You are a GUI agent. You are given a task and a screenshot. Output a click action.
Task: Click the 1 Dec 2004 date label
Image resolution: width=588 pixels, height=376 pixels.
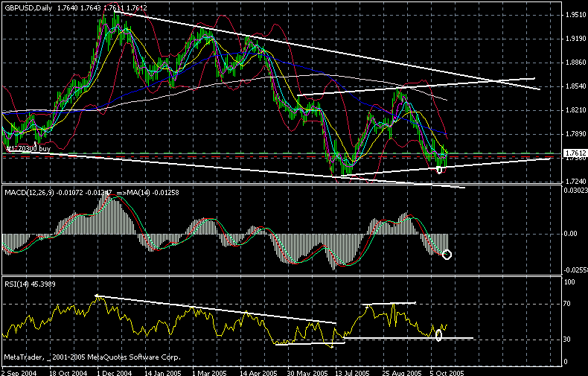tap(115, 372)
